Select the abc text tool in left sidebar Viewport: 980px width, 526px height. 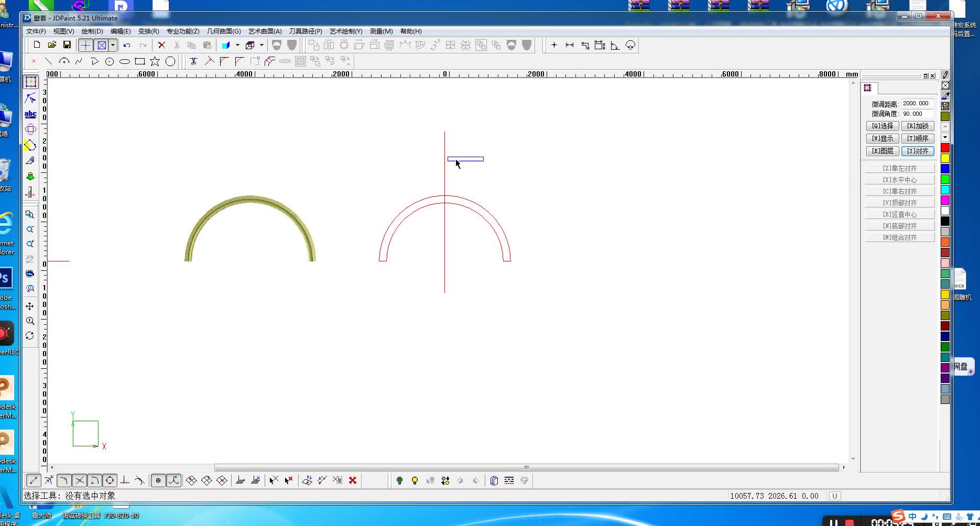30,114
